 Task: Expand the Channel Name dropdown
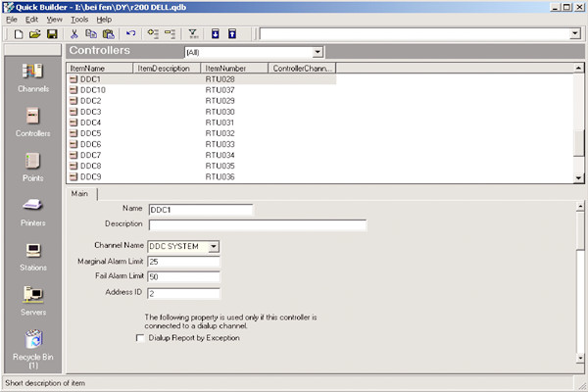pyautogui.click(x=214, y=246)
